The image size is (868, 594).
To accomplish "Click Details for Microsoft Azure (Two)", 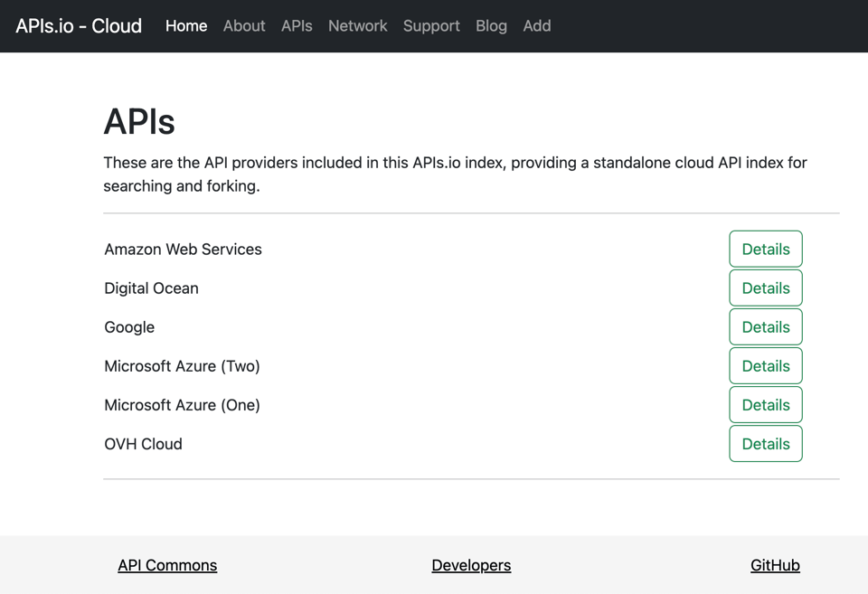I will [x=765, y=366].
